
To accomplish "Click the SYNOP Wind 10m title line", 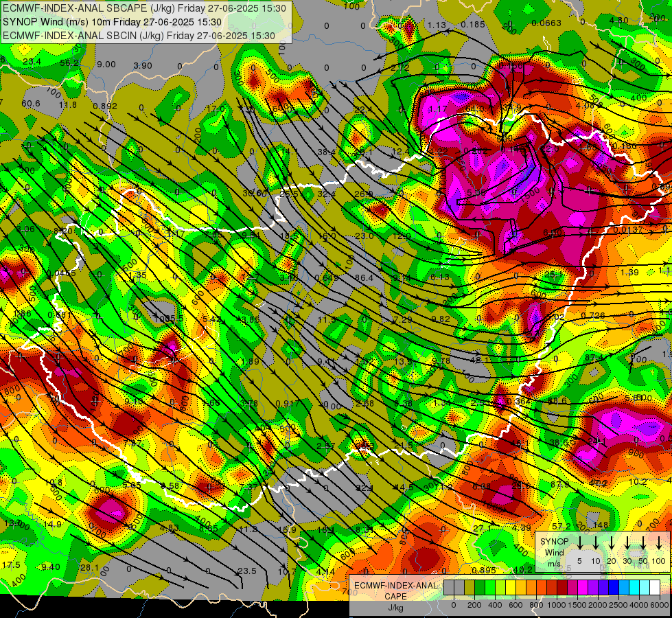I will tap(112, 22).
